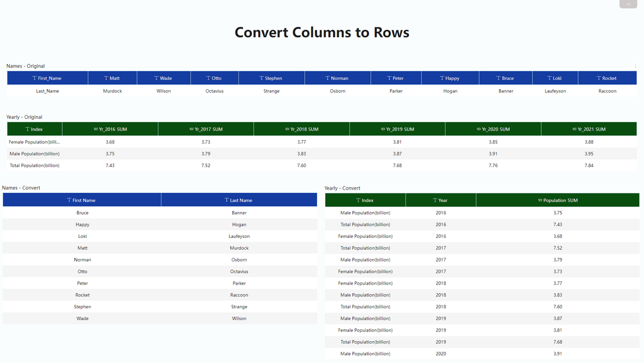The width and height of the screenshot is (644, 362).
Task: Select the Stephen column header
Action: (x=271, y=78)
